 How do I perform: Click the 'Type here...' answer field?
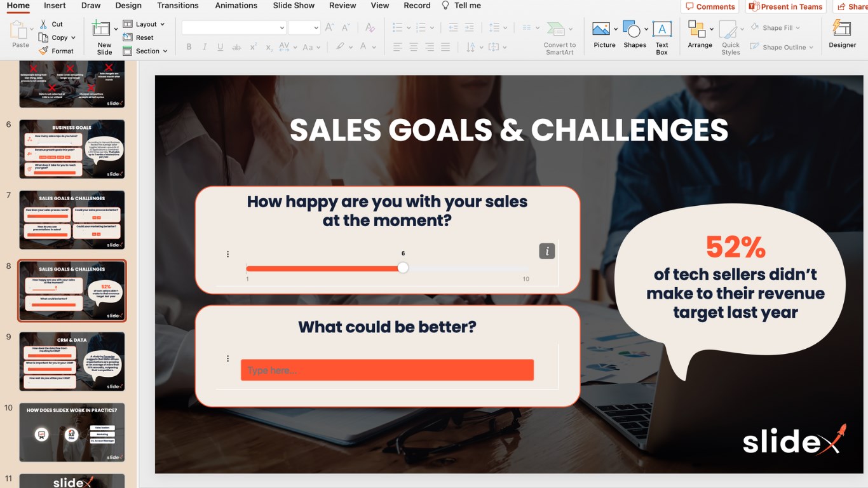tap(387, 370)
